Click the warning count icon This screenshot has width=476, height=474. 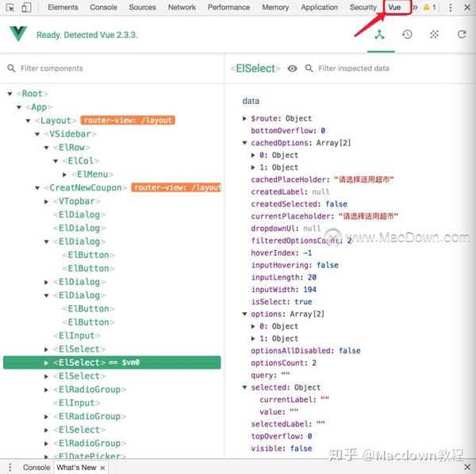pyautogui.click(x=429, y=7)
